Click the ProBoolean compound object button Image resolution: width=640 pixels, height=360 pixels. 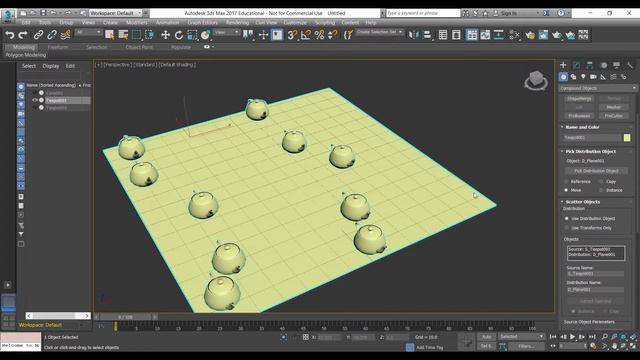tap(579, 116)
